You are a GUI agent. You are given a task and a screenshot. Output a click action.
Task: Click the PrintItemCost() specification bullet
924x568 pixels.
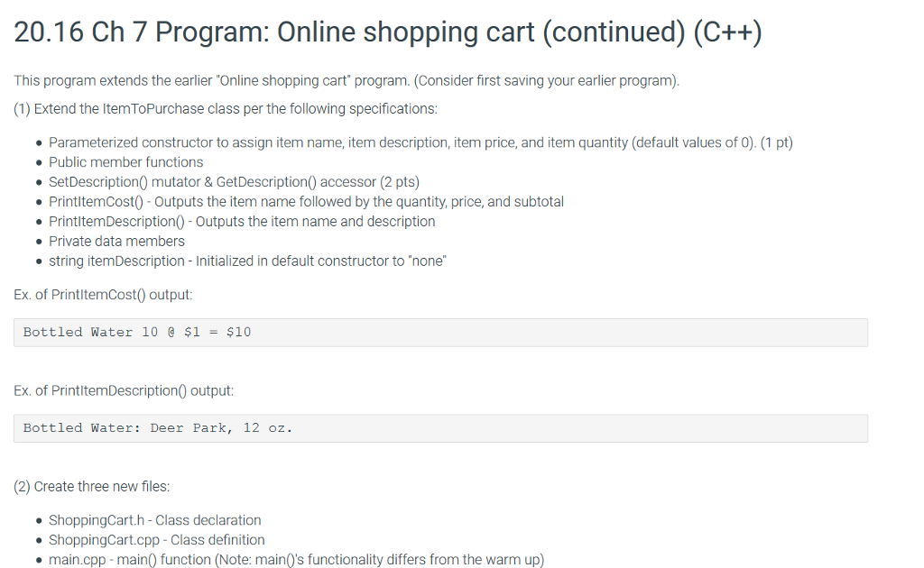(x=306, y=201)
